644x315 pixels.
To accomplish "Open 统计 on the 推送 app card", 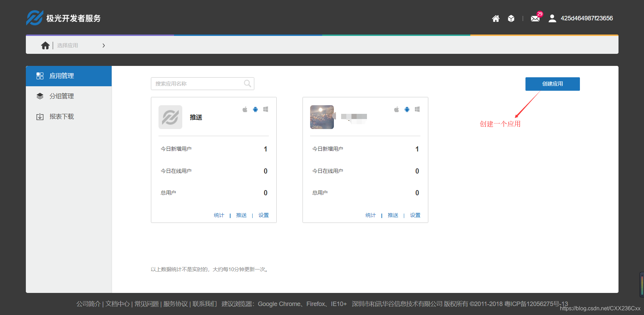I will tap(219, 215).
